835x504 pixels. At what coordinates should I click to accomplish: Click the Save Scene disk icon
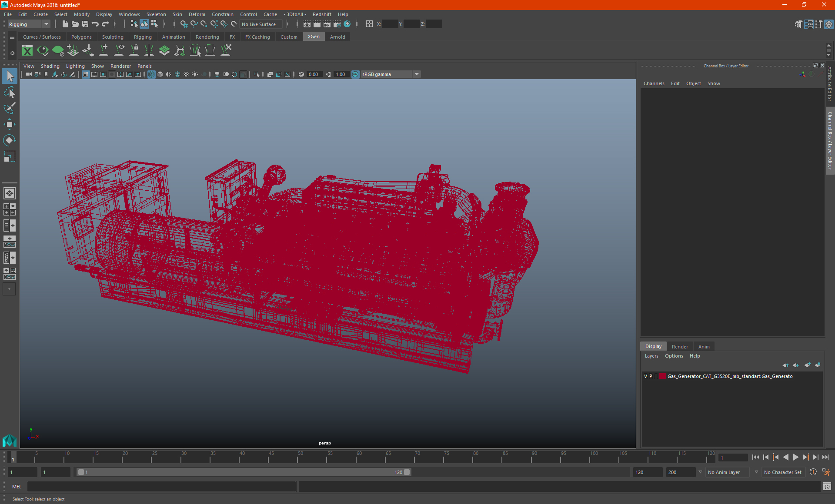click(x=85, y=24)
